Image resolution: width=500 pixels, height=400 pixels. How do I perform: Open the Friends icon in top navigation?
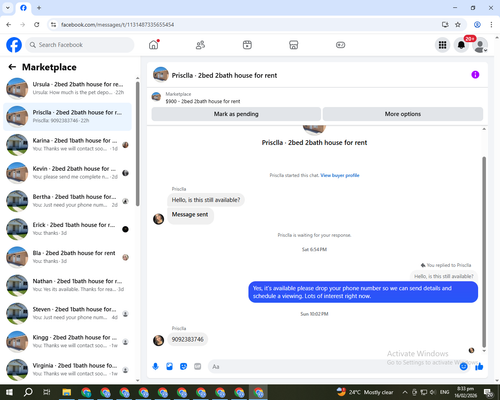click(x=200, y=45)
